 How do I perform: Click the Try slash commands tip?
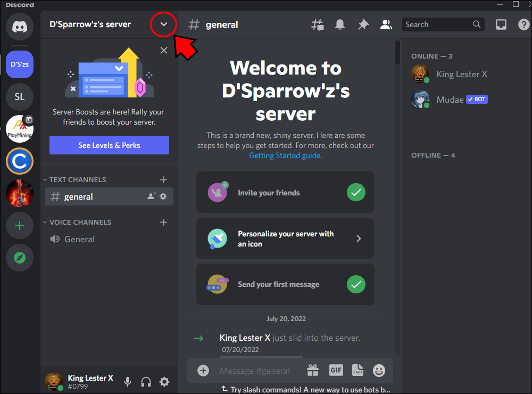tap(306, 389)
